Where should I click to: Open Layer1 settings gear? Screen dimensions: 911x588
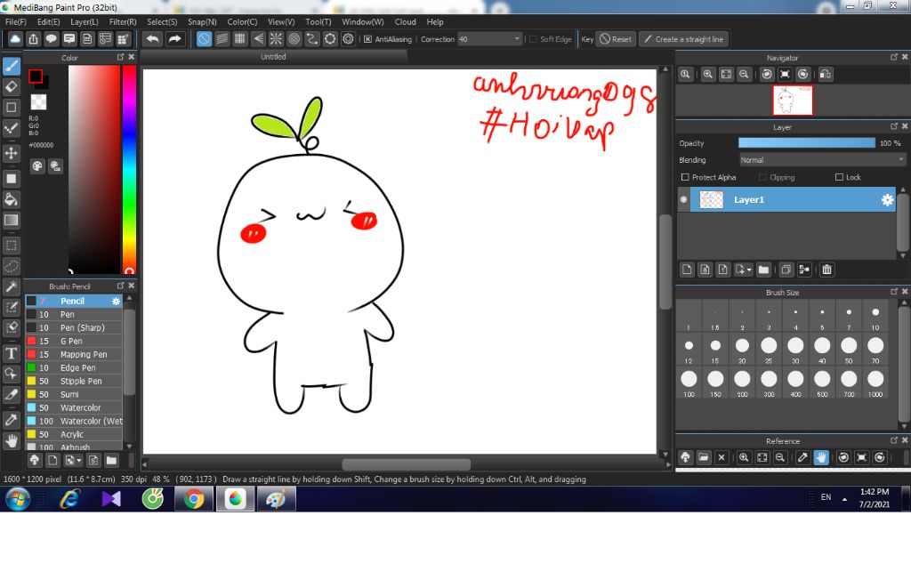(x=887, y=200)
